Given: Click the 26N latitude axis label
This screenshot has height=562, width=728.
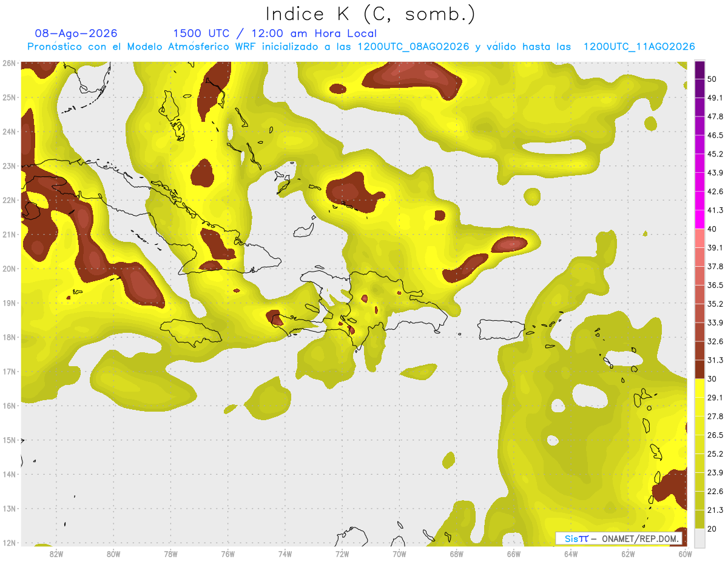Looking at the screenshot, I should [8, 63].
